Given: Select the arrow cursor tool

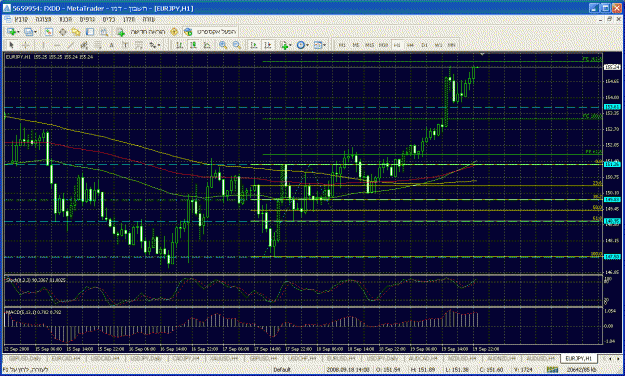Looking at the screenshot, I should click(11, 45).
